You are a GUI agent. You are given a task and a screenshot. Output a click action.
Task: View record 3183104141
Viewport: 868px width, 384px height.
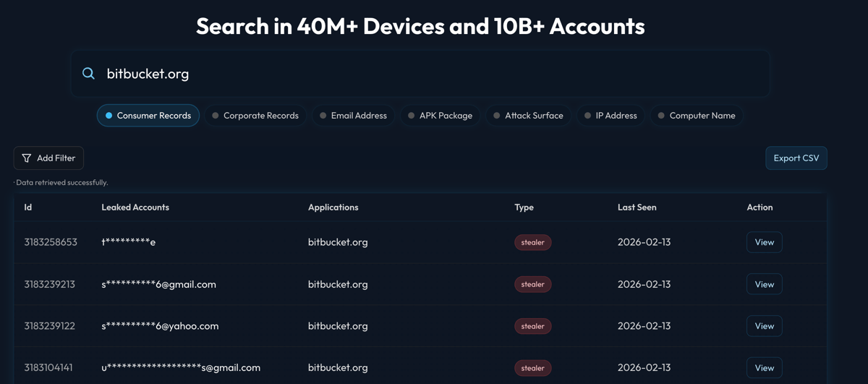[765, 368]
